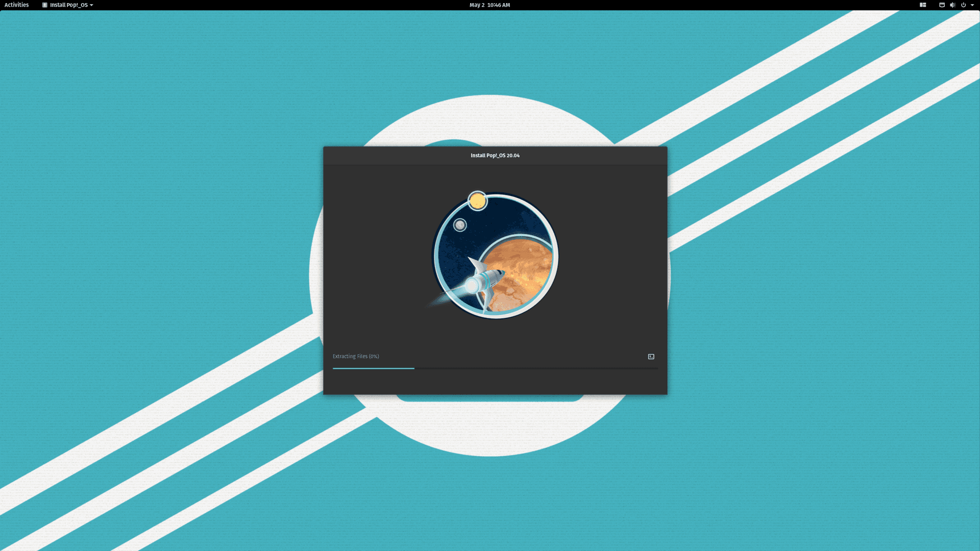Click the Extracting Files (0%) status text
The width and height of the screenshot is (980, 551).
pyautogui.click(x=356, y=356)
